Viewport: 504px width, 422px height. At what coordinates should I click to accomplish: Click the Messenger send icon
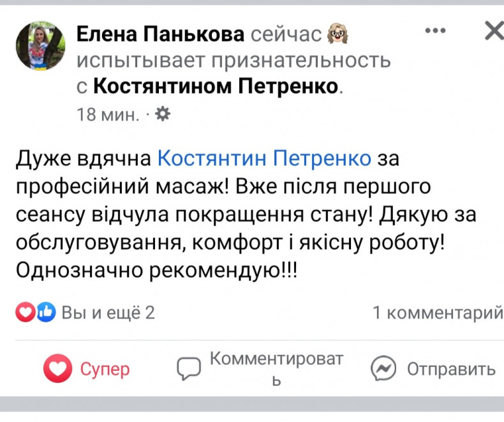click(384, 368)
